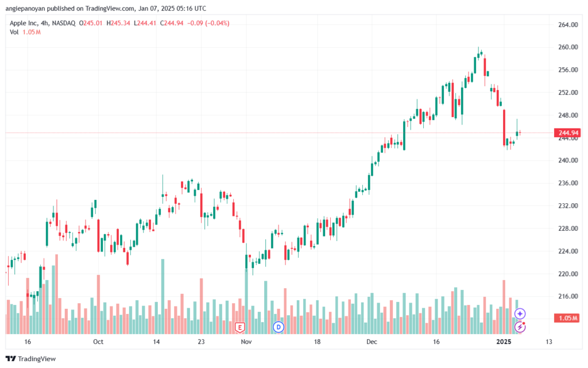
Task: Click the 'Apple Inc, 4h, NASDAQ' title
Action: click(42, 23)
